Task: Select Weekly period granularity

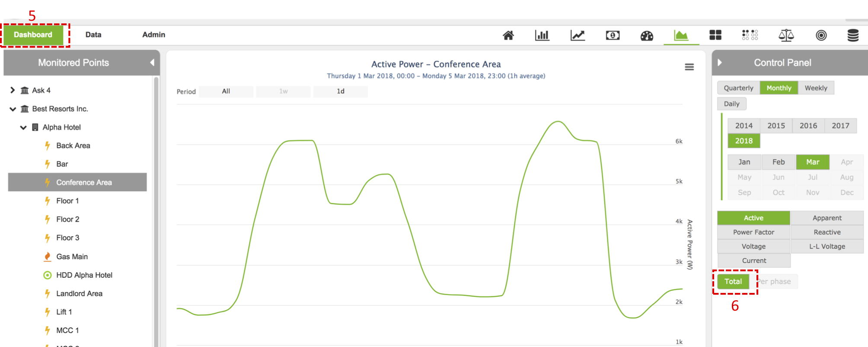Action: point(816,88)
